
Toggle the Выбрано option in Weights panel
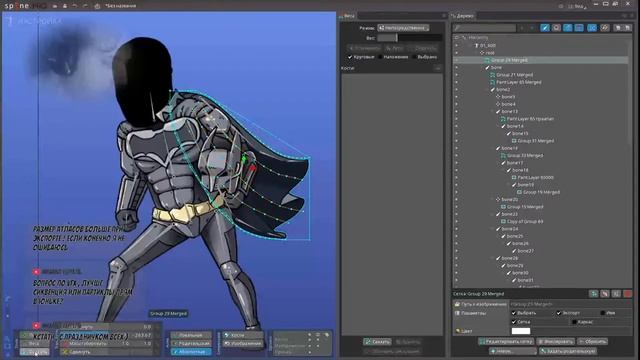(x=414, y=57)
